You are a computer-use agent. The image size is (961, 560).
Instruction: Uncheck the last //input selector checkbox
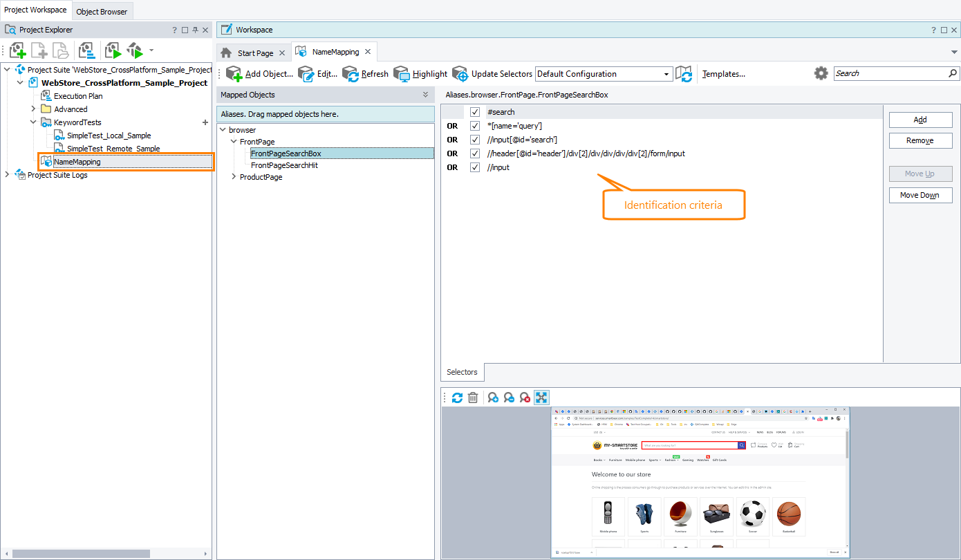point(474,167)
